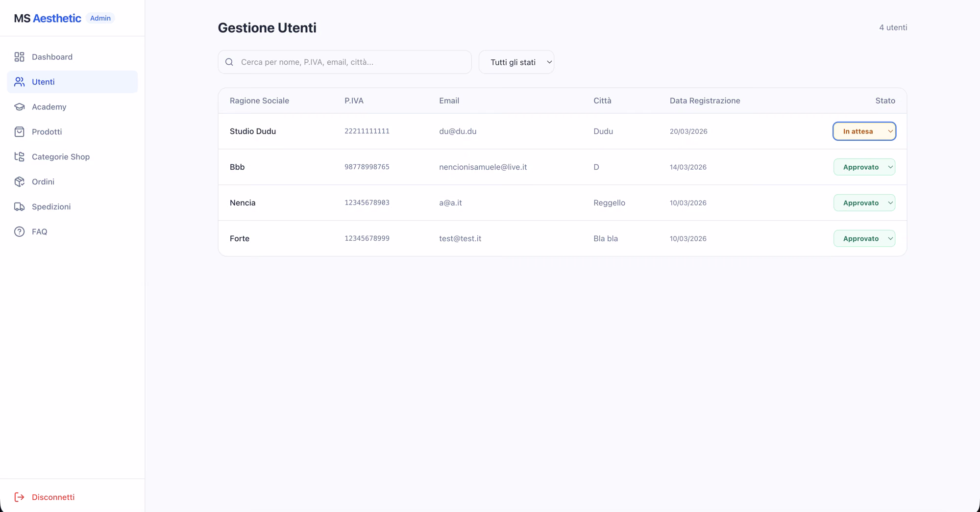Click the Ordini package icon
The image size is (980, 512).
(19, 182)
